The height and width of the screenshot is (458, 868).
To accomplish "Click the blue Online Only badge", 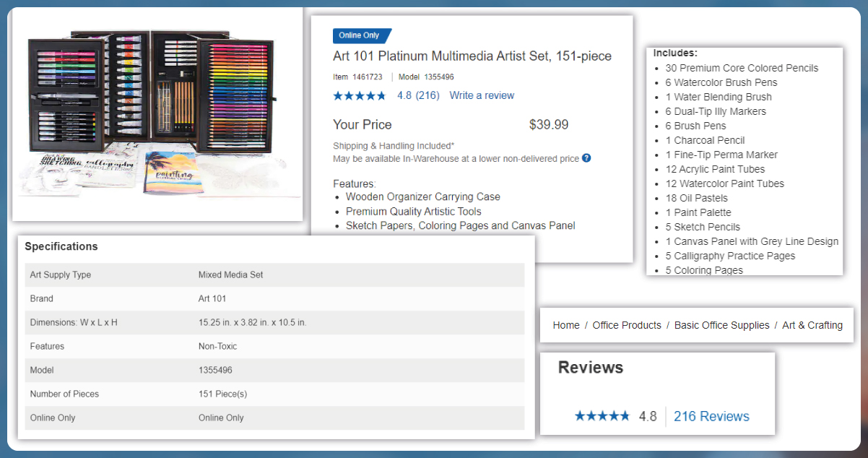I will (x=362, y=36).
